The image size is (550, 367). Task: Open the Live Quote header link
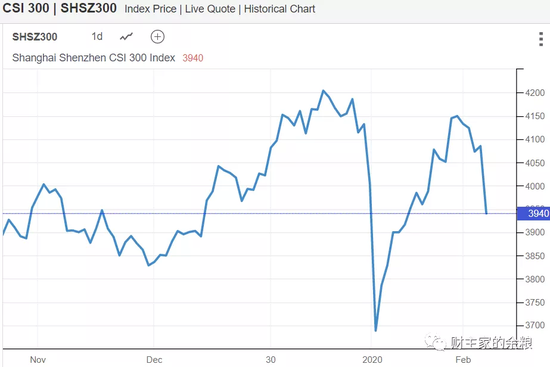tap(210, 9)
